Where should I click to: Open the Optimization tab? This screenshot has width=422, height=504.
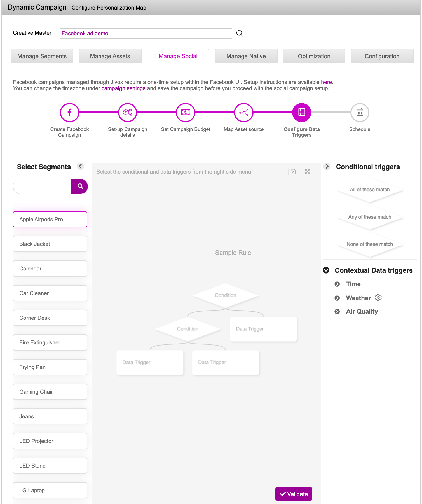314,56
